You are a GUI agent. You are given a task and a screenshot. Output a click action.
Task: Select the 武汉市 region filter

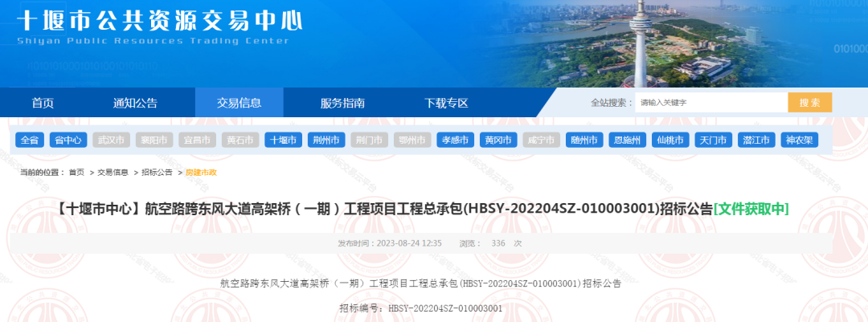[x=111, y=140]
